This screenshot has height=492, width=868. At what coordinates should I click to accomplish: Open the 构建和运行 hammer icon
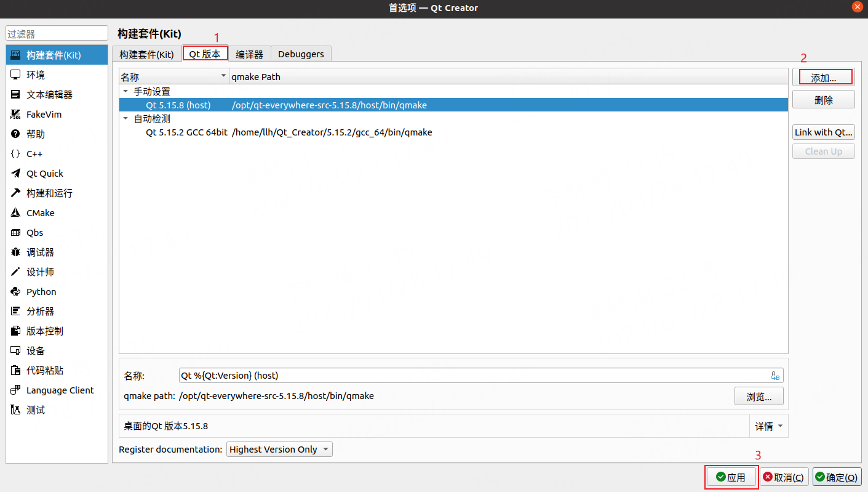(x=16, y=193)
